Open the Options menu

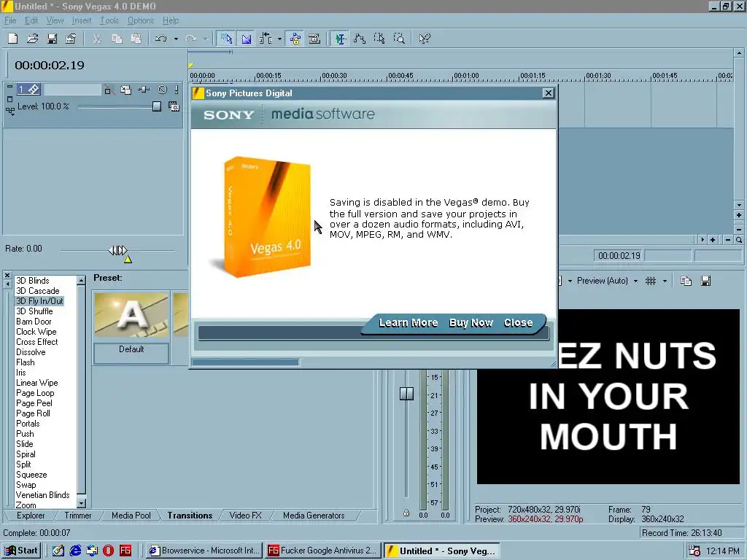click(141, 20)
